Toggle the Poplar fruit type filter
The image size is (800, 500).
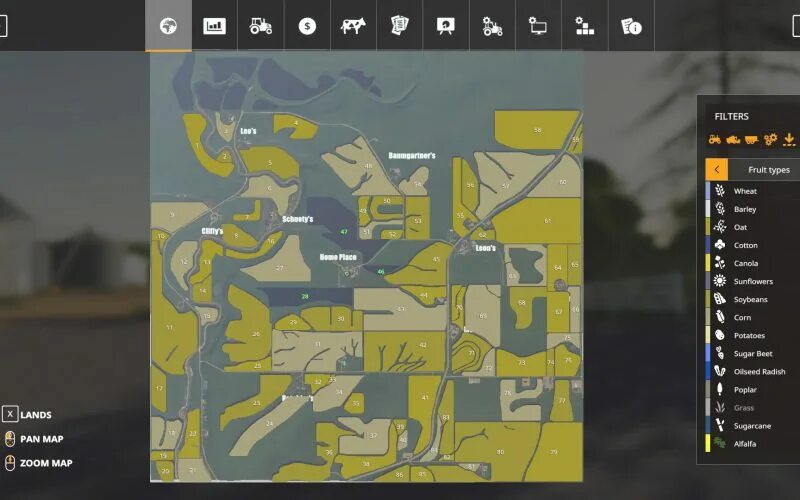coord(753,390)
